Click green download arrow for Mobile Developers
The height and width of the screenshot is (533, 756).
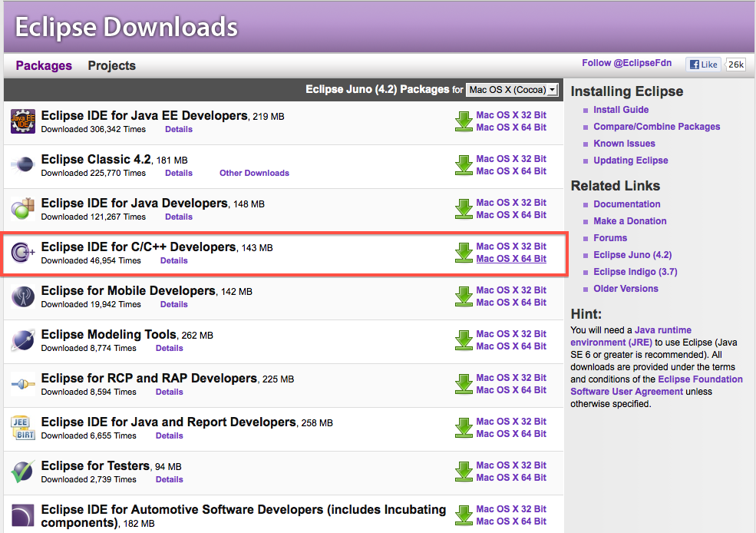coord(464,296)
